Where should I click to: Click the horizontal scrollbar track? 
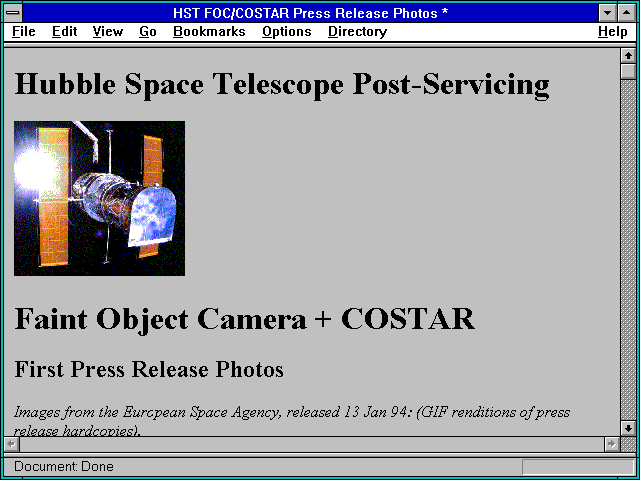311,444
